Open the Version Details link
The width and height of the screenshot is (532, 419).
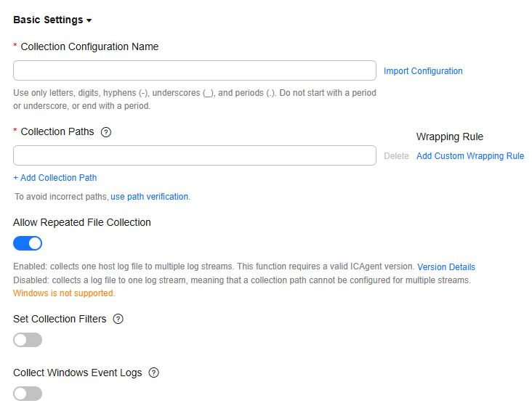click(446, 267)
